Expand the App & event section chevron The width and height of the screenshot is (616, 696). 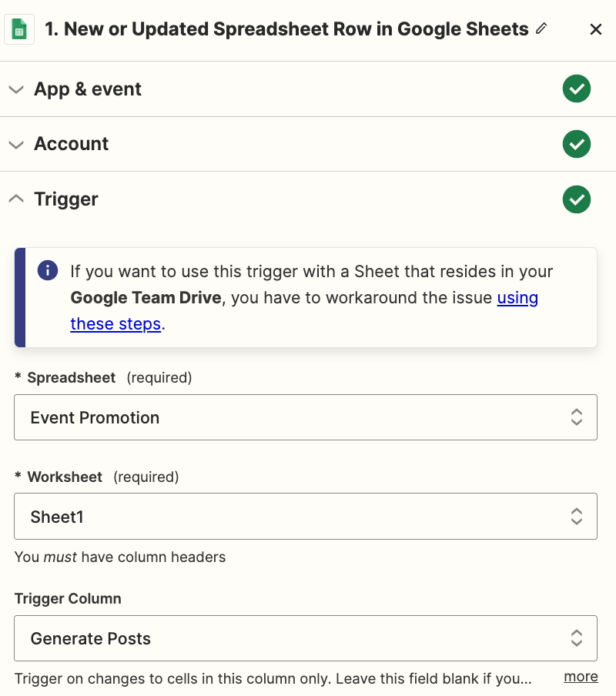[16, 89]
